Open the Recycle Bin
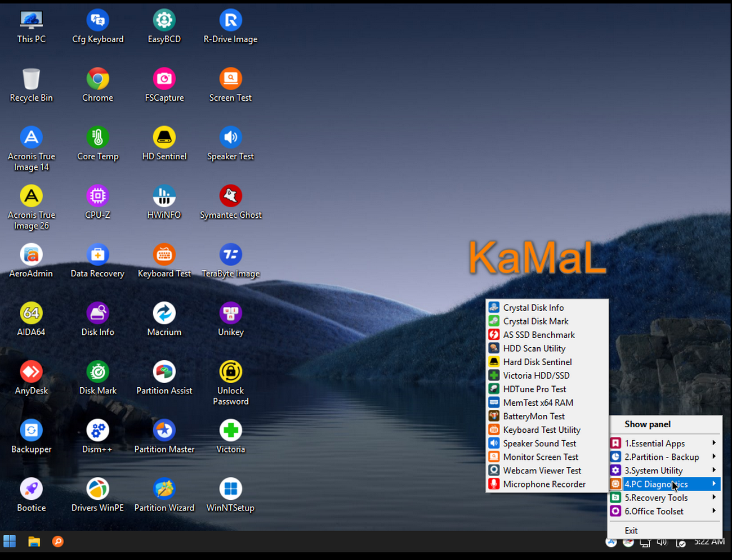The height and width of the screenshot is (560, 732). pos(32,86)
